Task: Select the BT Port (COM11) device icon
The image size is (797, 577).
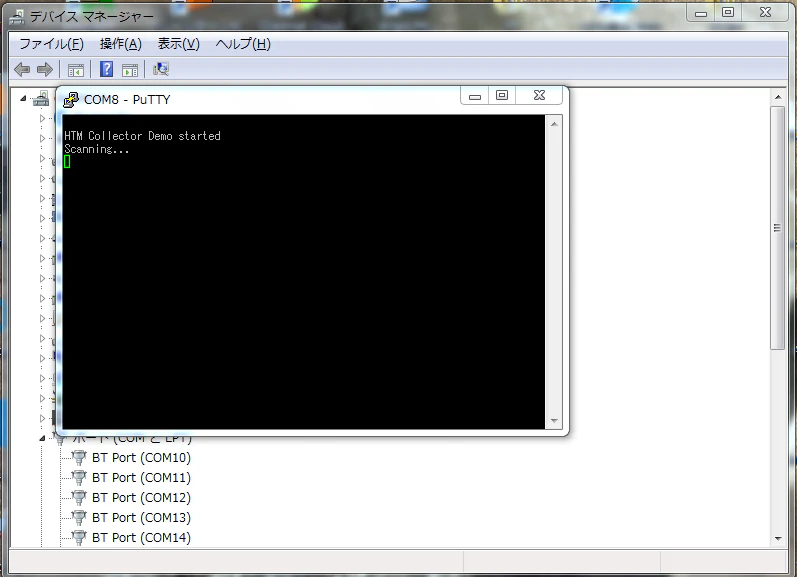Action: click(x=79, y=477)
